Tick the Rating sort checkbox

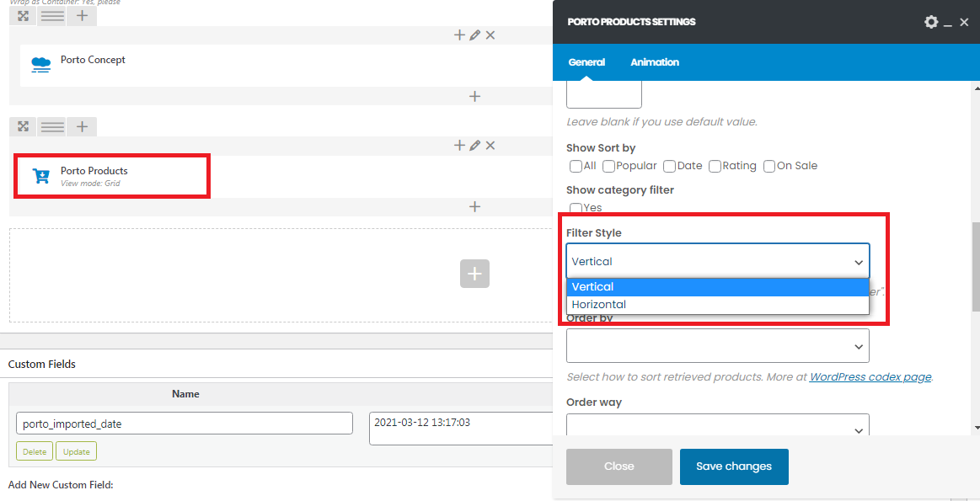(715, 166)
